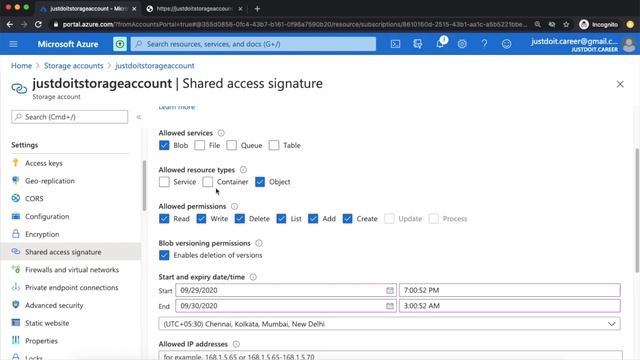
Task: Open CORS settings
Action: click(x=34, y=199)
